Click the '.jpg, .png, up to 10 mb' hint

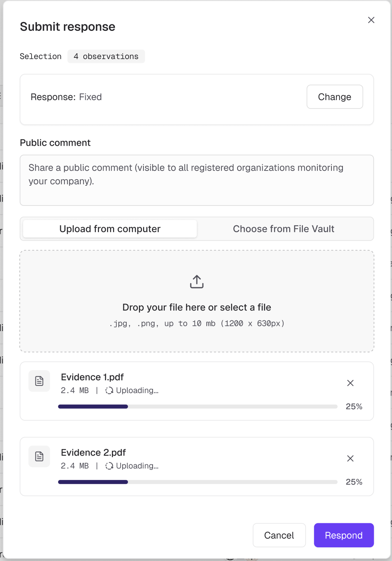click(x=197, y=324)
